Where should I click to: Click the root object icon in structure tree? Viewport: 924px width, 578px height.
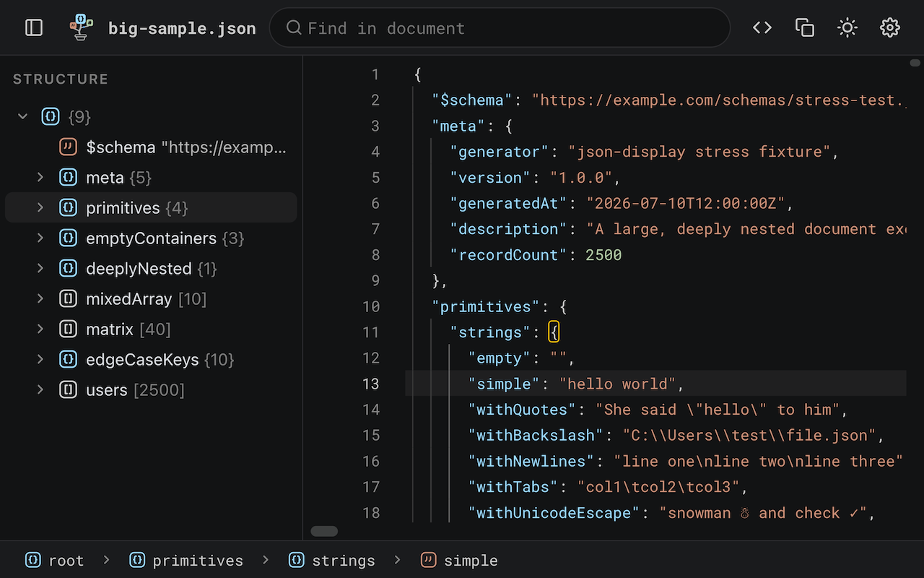coord(50,116)
